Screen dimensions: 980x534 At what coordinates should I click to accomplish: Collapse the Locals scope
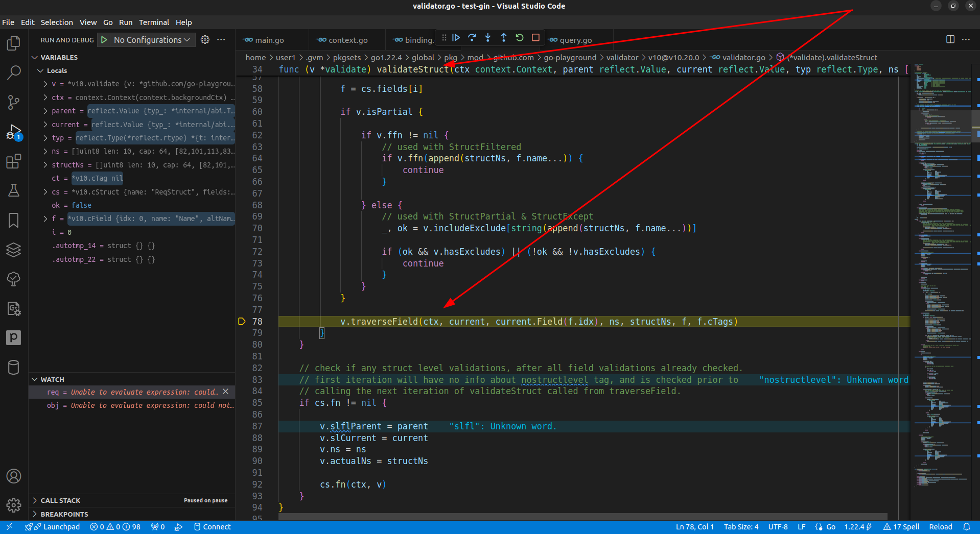click(x=40, y=70)
